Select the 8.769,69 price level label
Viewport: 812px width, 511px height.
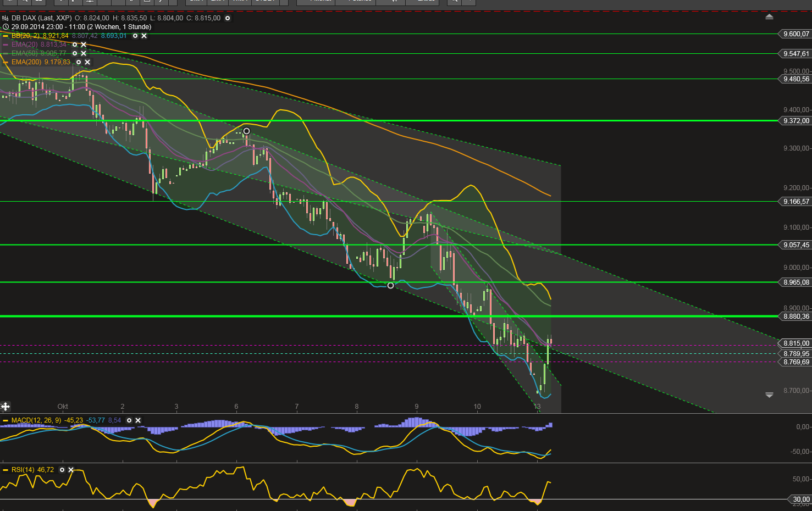[x=795, y=362]
